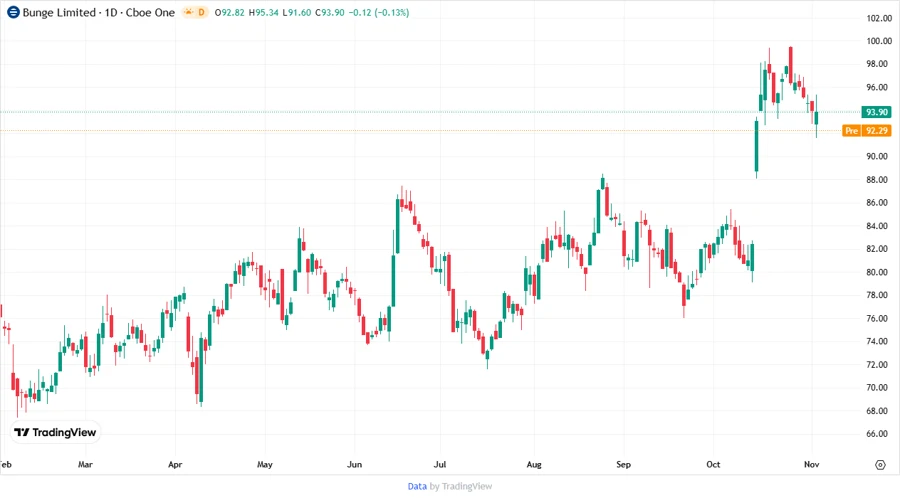
Task: Click the Aug label on time axis
Action: coord(534,464)
